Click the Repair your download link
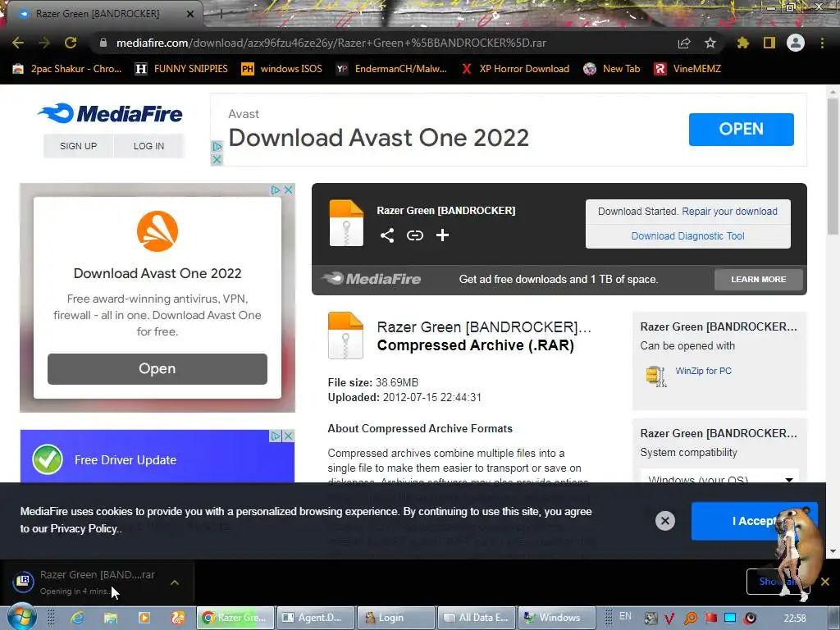Screen dimensions: 840x630 click(729, 211)
